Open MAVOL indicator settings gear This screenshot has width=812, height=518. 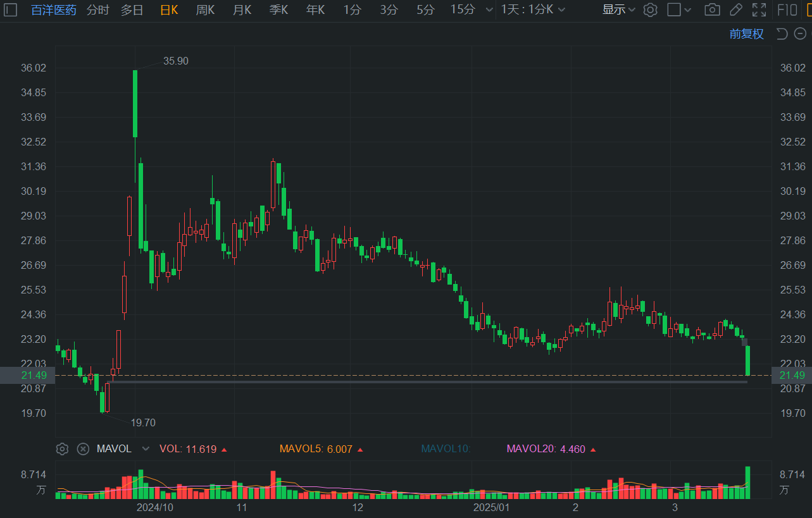[x=62, y=449]
